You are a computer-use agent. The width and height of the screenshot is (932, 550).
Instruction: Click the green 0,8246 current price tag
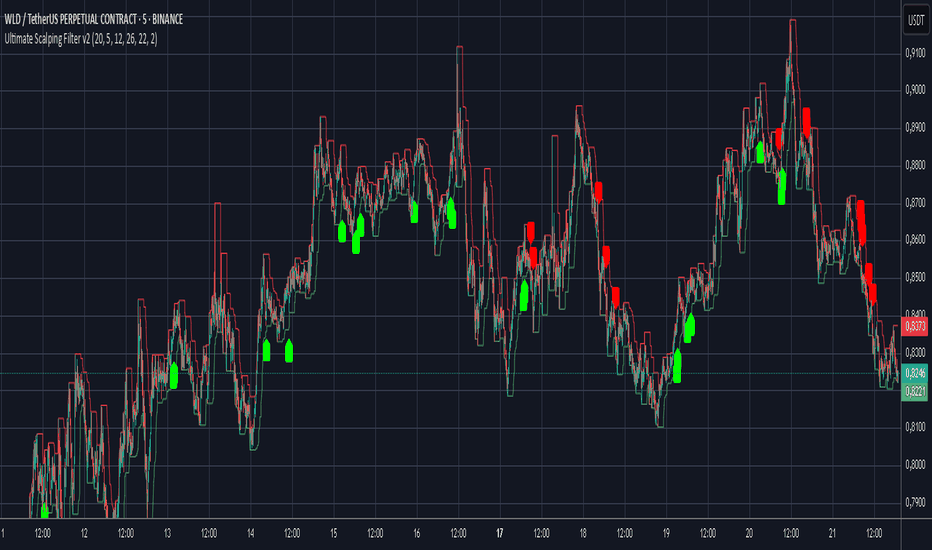[x=915, y=373]
